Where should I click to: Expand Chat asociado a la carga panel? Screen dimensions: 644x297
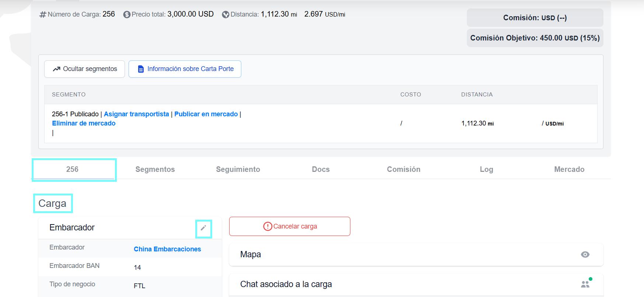416,284
